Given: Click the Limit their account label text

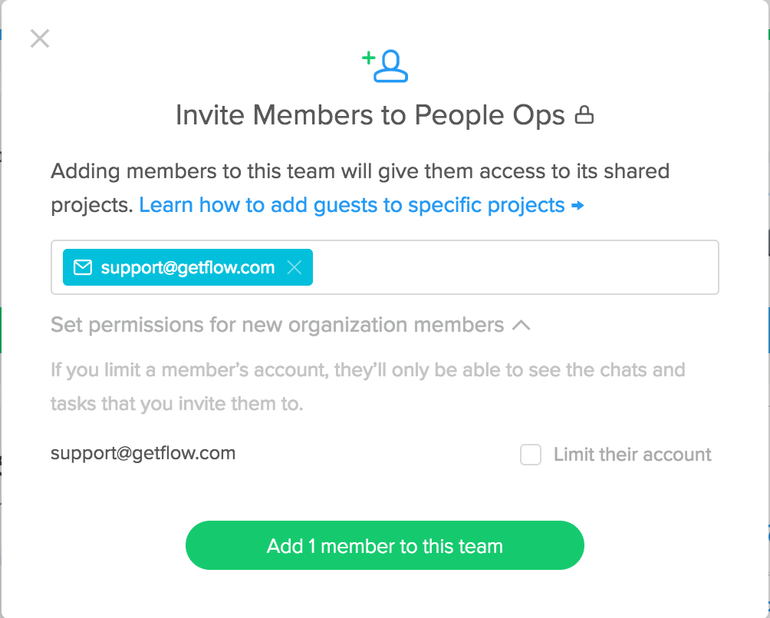Looking at the screenshot, I should pyautogui.click(x=632, y=454).
